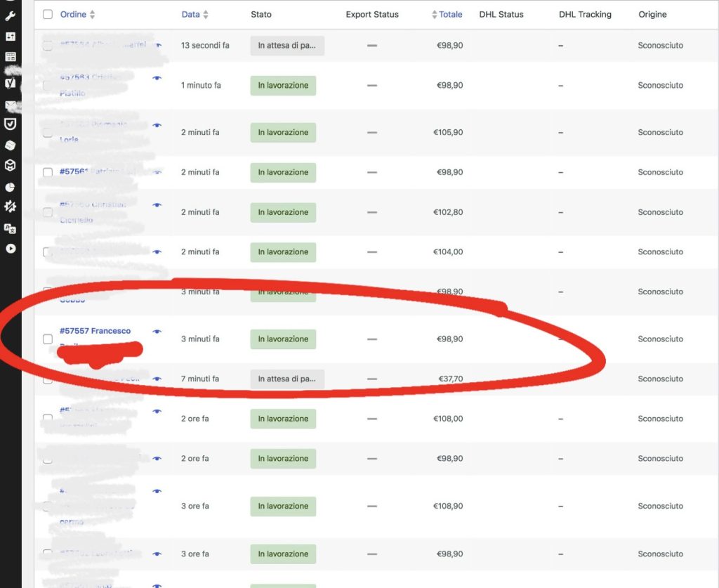This screenshot has width=719, height=588.
Task: Click 'In attesa di pa...' status of €37,70 order
Action: pyautogui.click(x=287, y=379)
